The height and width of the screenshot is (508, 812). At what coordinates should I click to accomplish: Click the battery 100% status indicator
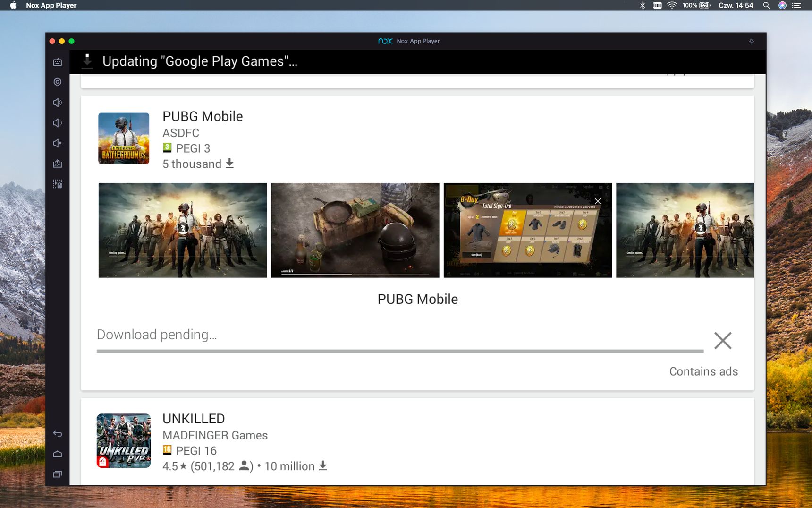pos(696,5)
